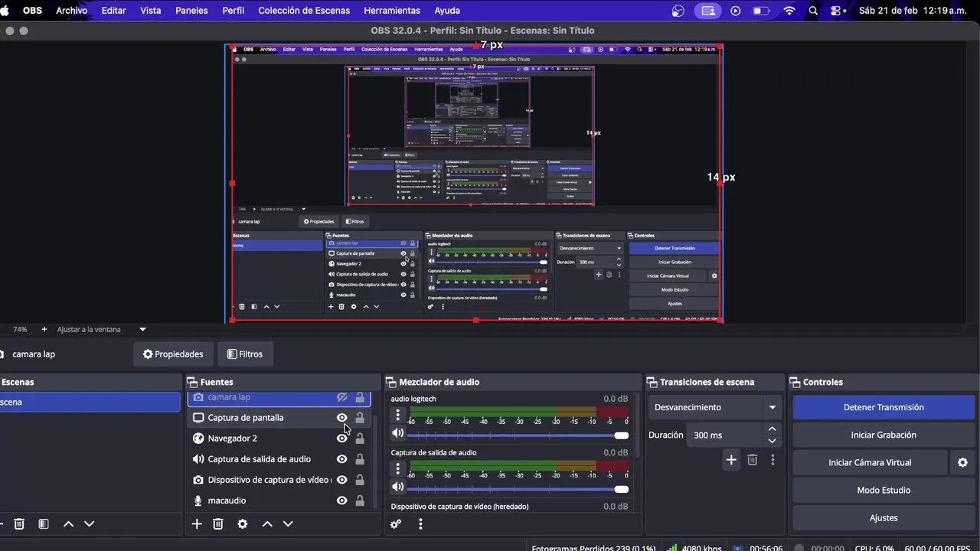The image size is (980, 551).
Task: Open the Ajustar a la ventana zoom dropdown
Action: [x=142, y=329]
